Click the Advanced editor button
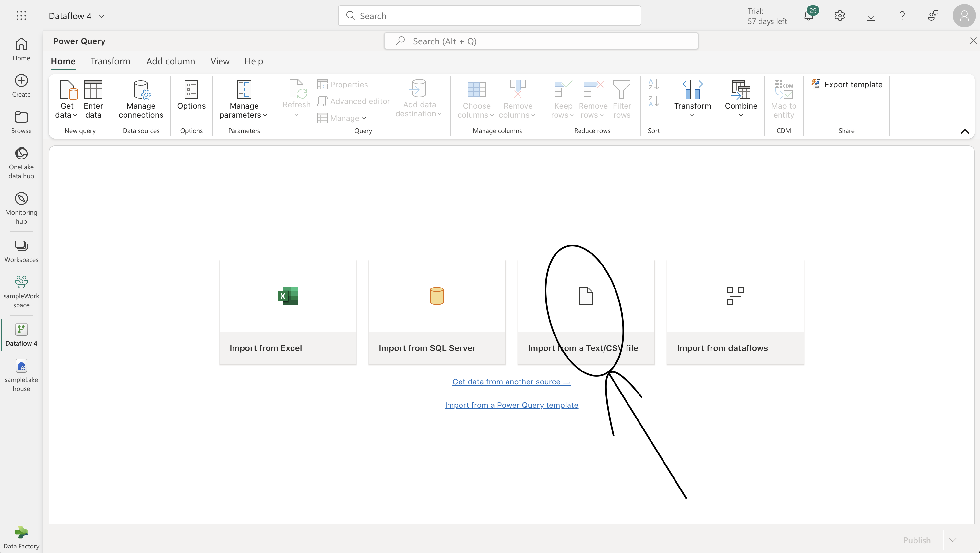 tap(353, 101)
